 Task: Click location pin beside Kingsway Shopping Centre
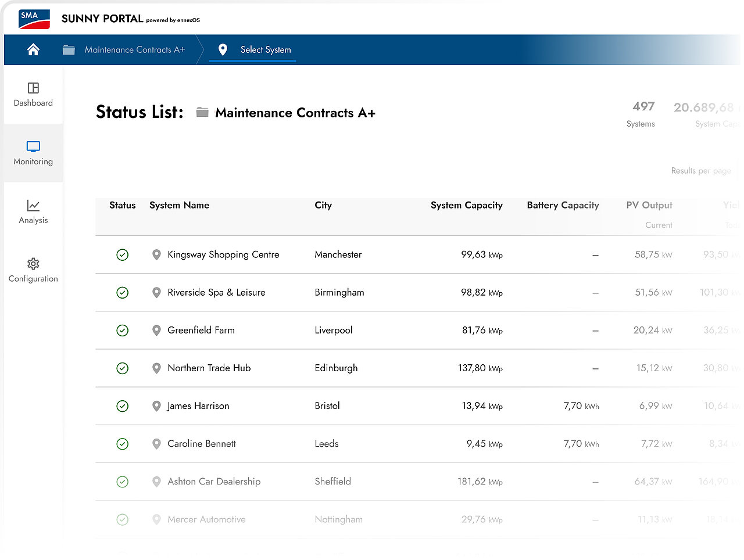click(x=156, y=254)
